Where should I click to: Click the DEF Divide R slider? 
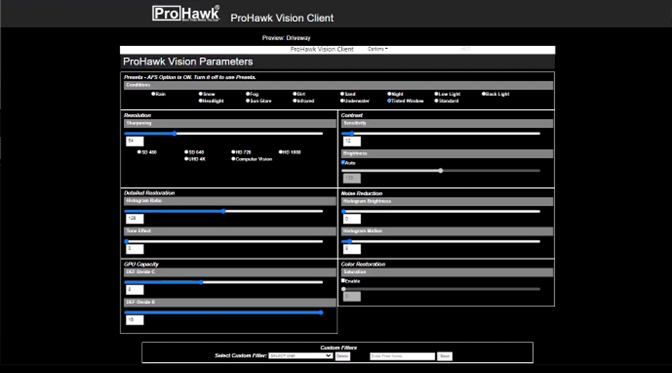point(224,313)
